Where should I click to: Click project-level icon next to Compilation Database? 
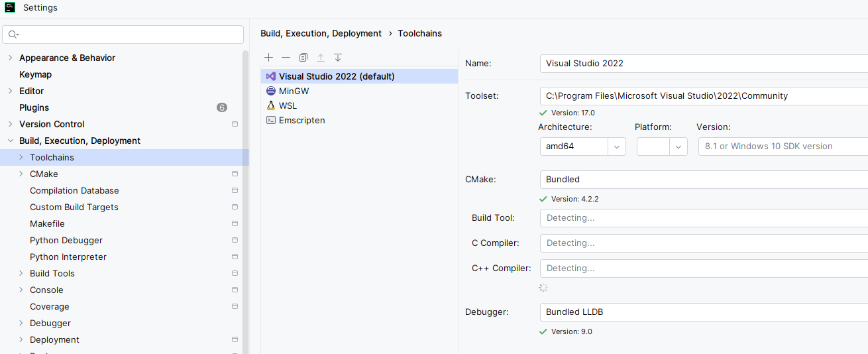click(235, 190)
